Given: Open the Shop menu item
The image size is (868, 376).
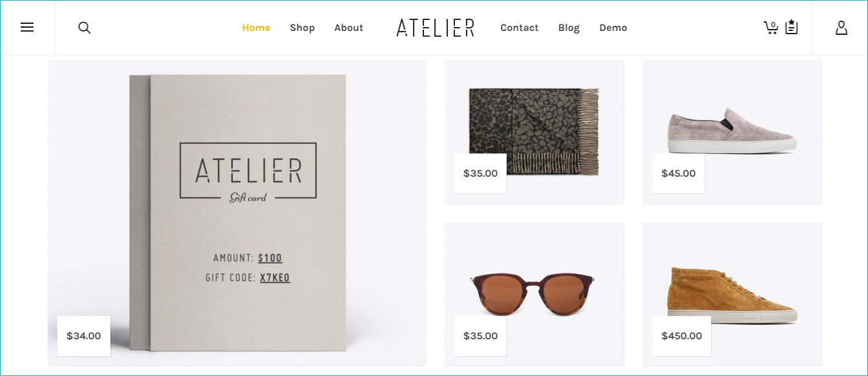Looking at the screenshot, I should (x=302, y=28).
